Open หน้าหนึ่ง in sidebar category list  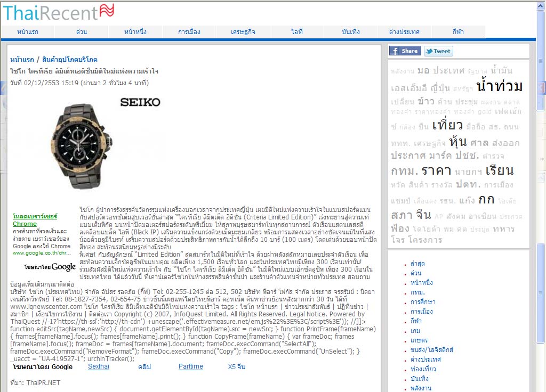[422, 283]
